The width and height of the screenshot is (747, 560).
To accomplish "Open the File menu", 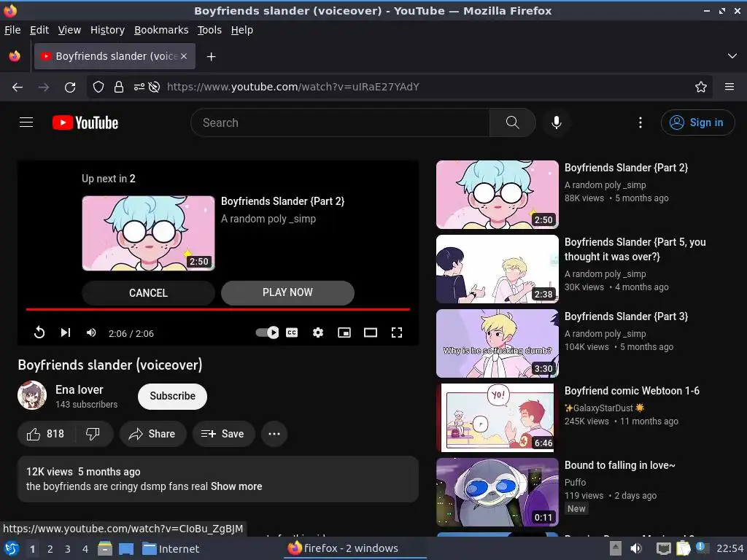I will pos(12,30).
